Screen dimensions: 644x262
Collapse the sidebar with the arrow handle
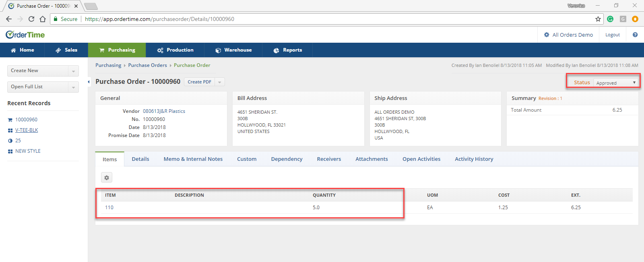(89, 82)
